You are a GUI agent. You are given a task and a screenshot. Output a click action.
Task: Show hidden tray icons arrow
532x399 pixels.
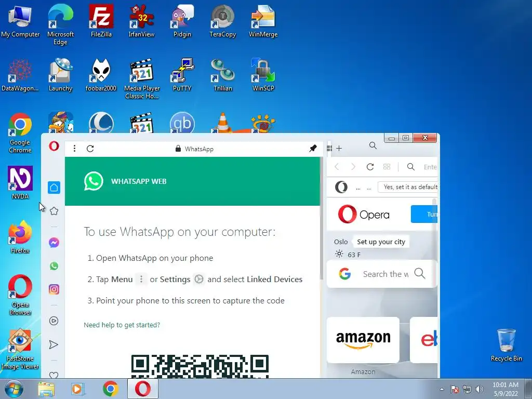(x=442, y=389)
